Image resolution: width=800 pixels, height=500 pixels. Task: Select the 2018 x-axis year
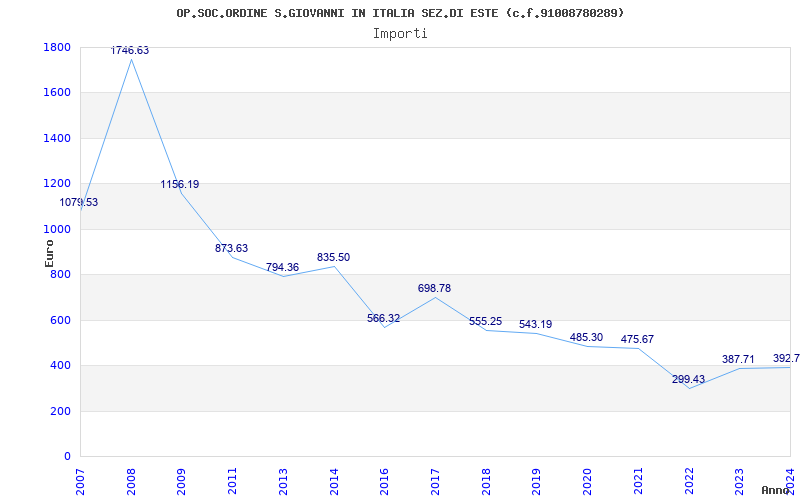coord(486,481)
